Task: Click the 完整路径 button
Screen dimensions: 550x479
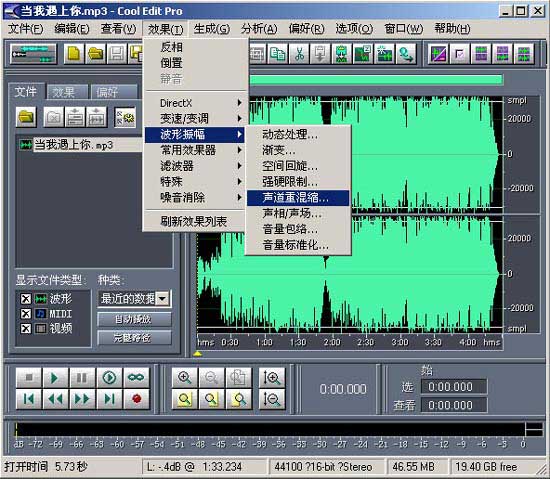Action: [x=134, y=338]
